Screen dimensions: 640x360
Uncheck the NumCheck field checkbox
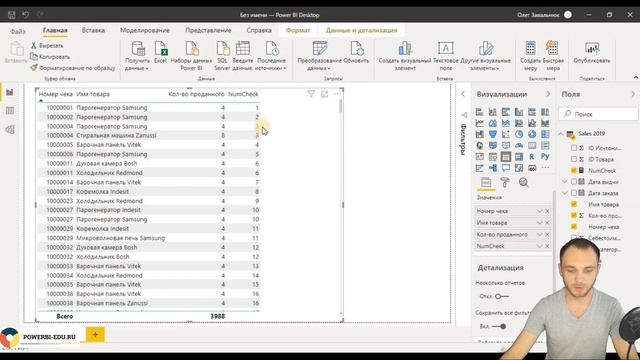(x=574, y=170)
